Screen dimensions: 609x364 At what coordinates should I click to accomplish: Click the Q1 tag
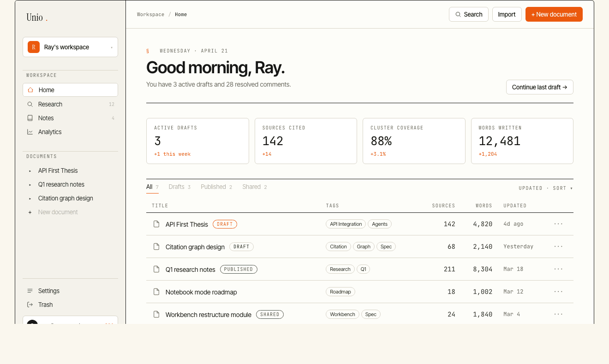363,269
